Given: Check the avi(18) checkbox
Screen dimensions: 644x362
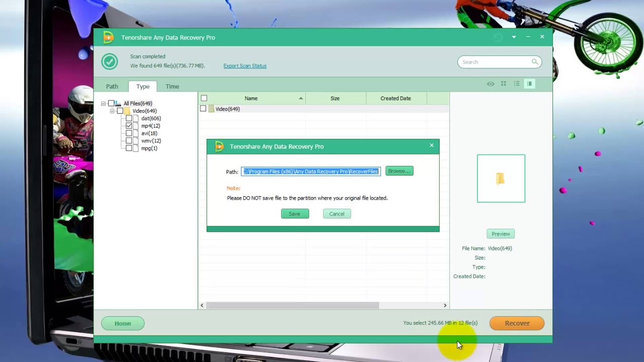Looking at the screenshot, I should coord(129,133).
